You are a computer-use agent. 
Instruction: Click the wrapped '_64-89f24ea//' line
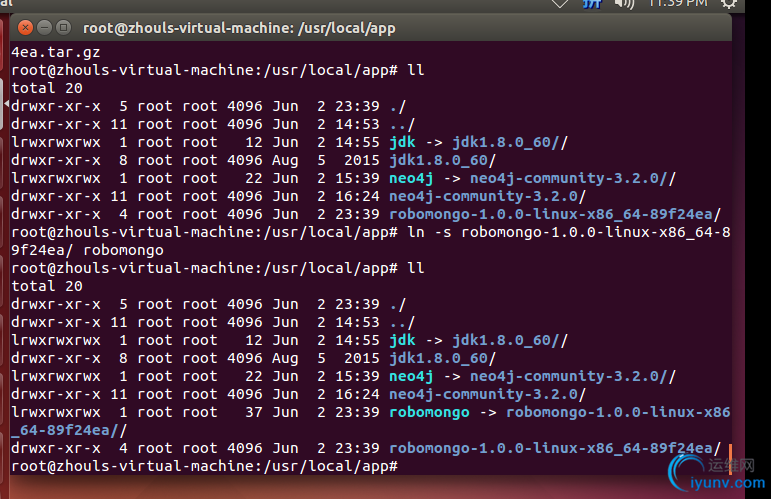click(69, 431)
